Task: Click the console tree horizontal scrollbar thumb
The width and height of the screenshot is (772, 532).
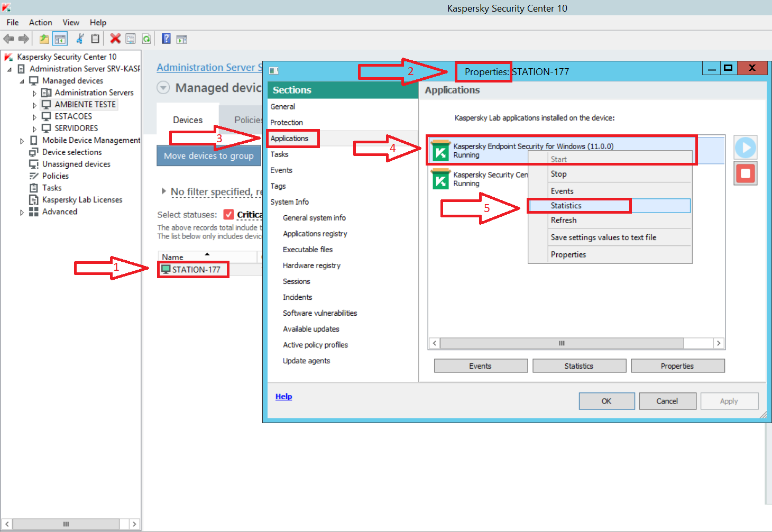Action: pos(66,524)
